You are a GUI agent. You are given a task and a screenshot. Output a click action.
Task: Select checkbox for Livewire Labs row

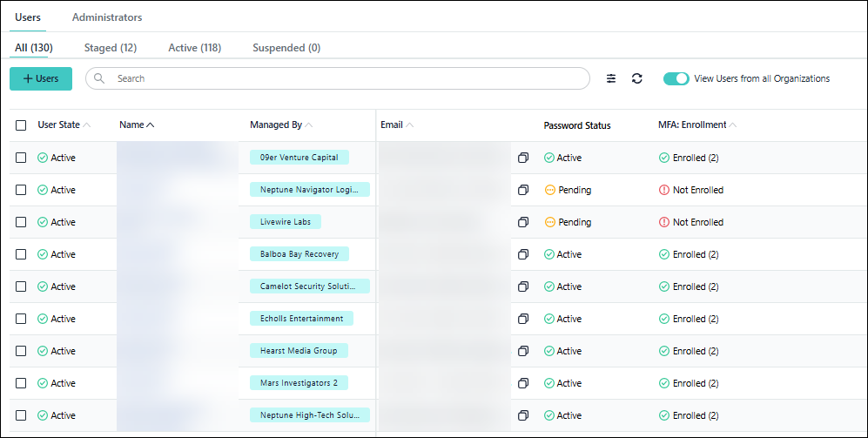(x=21, y=222)
